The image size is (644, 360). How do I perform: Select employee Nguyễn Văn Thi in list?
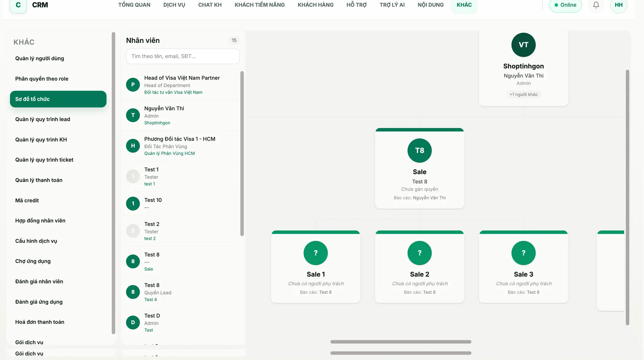point(180,115)
